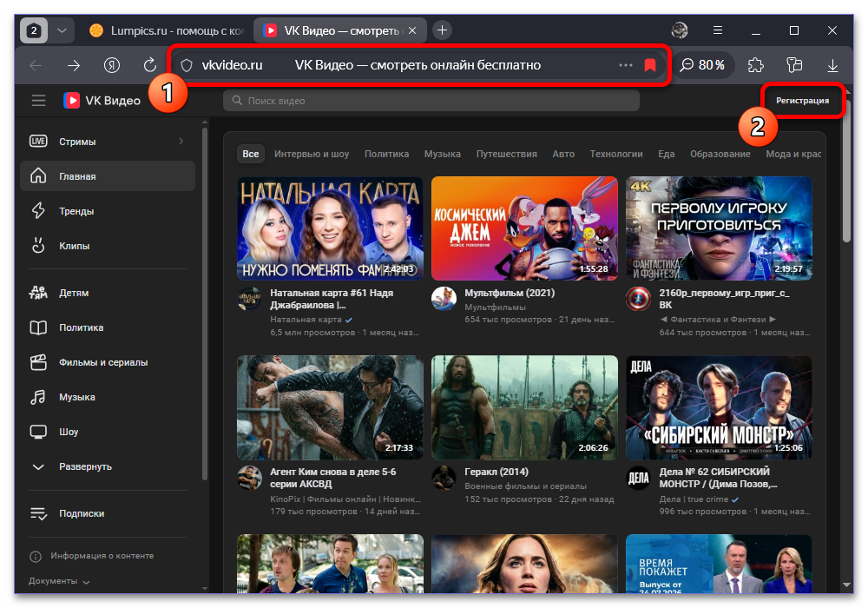Open Главная in the sidebar
Screen dimensions: 868x608
tap(108, 176)
